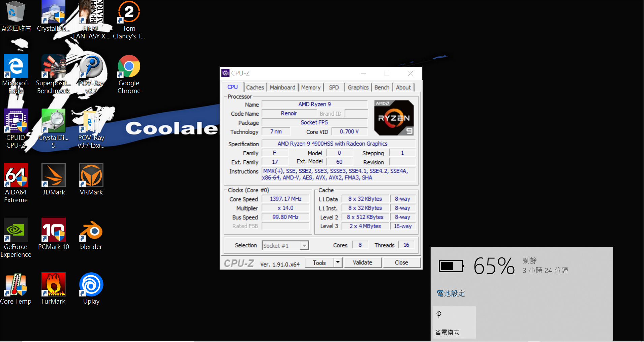Open battery settings link 電池設定

tap(451, 293)
